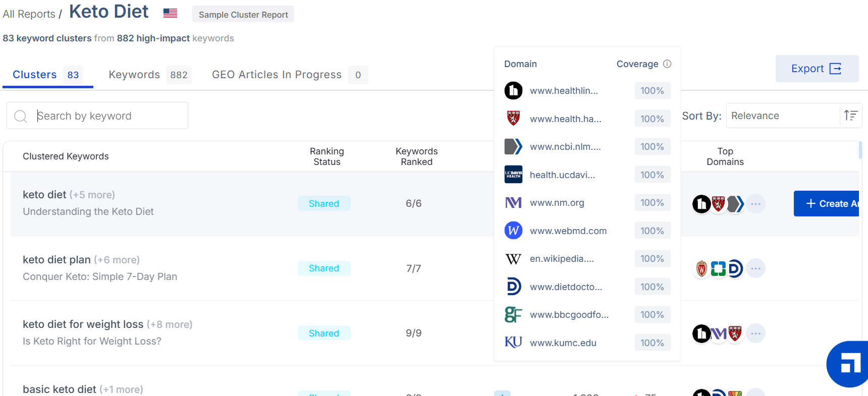The width and height of the screenshot is (868, 396).
Task: Focus the Search by keyword field
Action: click(97, 116)
